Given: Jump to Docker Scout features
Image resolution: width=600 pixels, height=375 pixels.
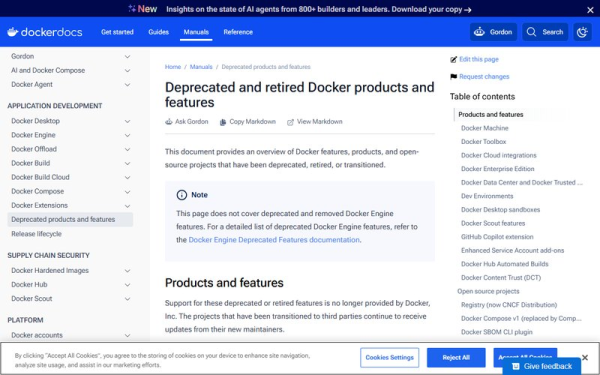Looking at the screenshot, I should [493, 223].
